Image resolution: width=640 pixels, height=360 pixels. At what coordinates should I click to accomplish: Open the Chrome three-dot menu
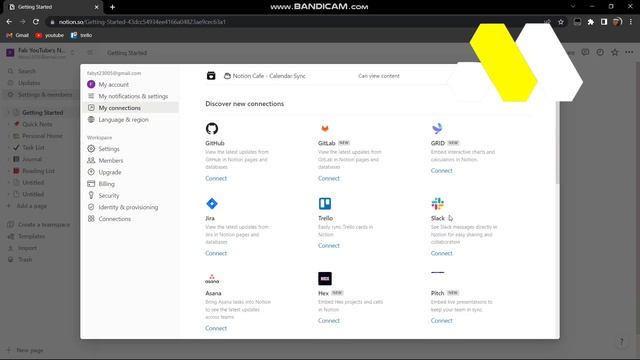tap(631, 22)
